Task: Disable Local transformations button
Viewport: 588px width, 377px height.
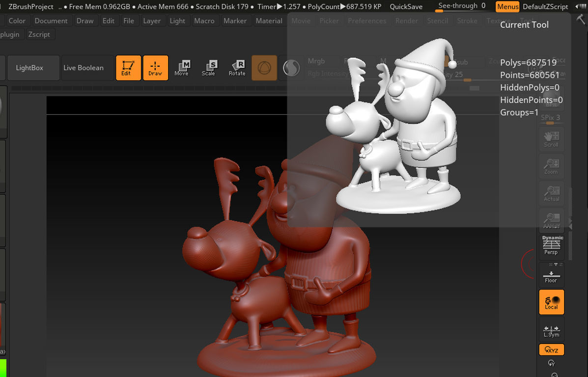Action: pos(551,302)
